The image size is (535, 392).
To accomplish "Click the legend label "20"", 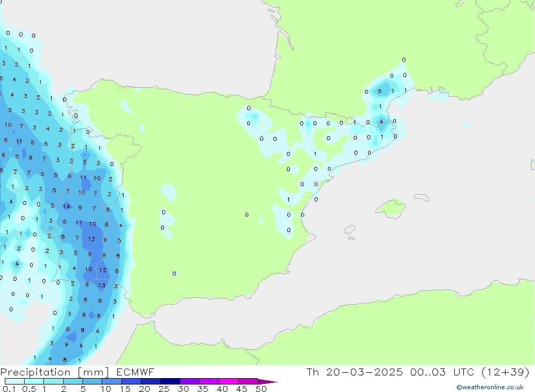I will 144,389.
